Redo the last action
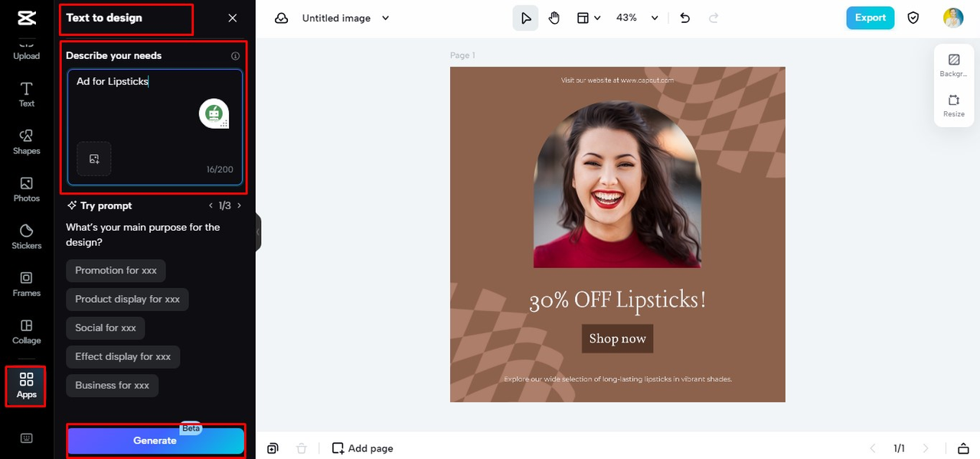The height and width of the screenshot is (459, 980). (714, 18)
